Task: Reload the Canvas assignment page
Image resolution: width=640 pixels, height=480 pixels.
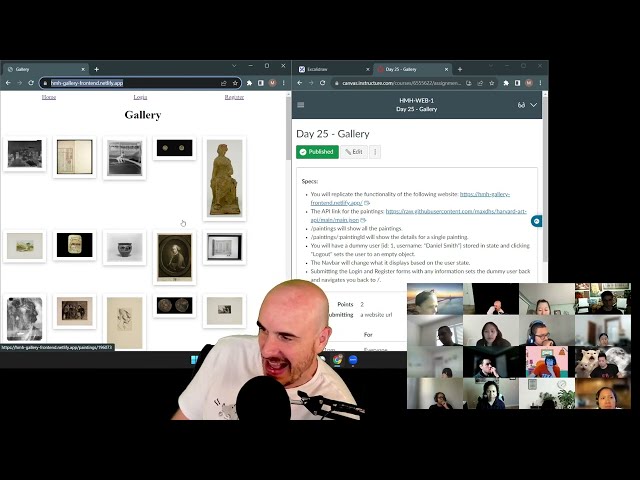Action: coord(322,83)
